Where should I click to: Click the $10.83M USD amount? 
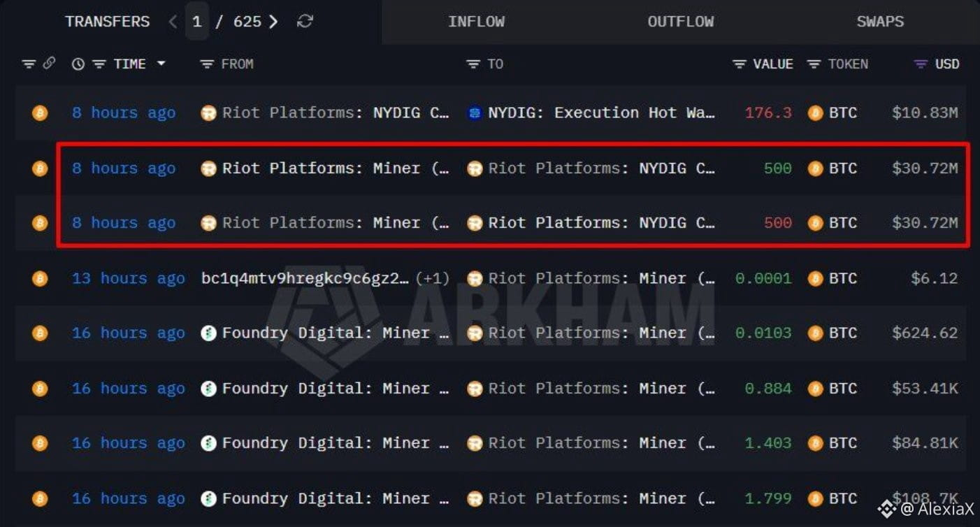(925, 113)
